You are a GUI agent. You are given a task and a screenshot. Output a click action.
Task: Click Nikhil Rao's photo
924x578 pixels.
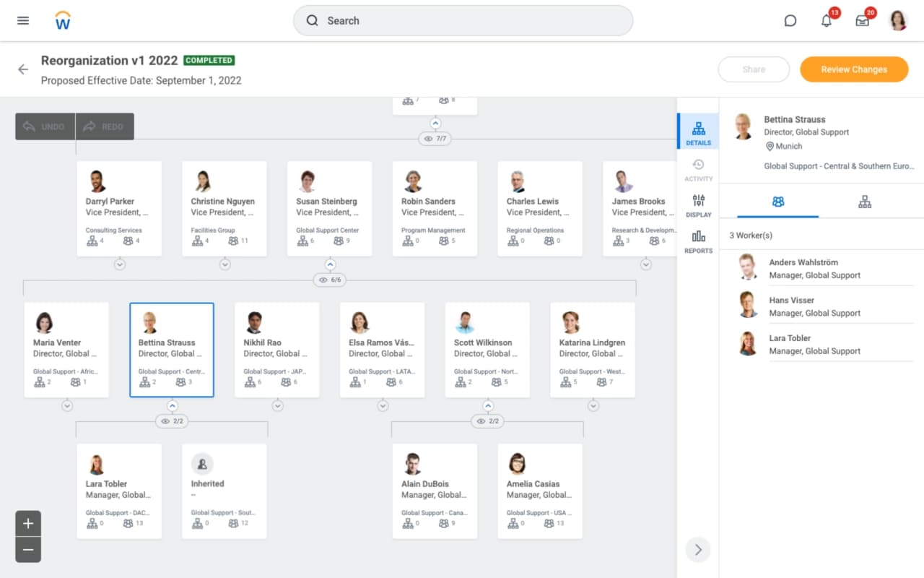(x=254, y=322)
